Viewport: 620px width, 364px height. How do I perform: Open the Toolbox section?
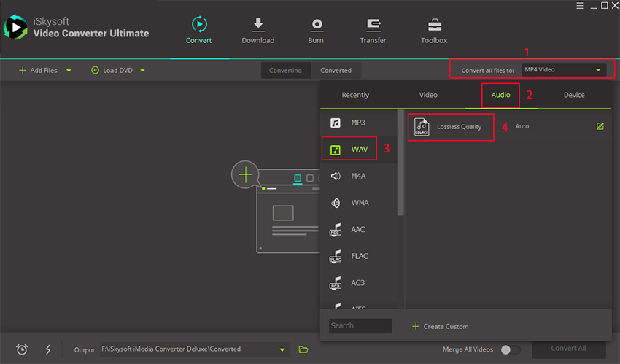click(x=434, y=25)
